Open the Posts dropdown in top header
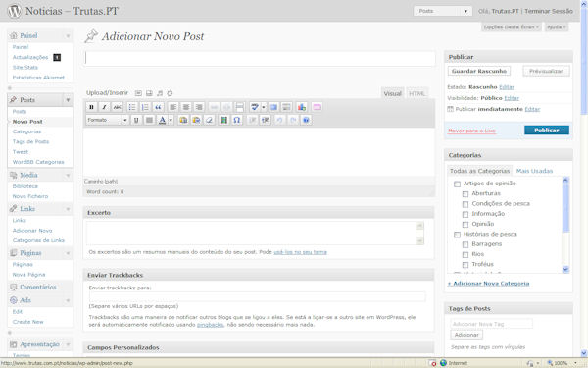Image resolution: width=588 pixels, height=368 pixels. (443, 11)
